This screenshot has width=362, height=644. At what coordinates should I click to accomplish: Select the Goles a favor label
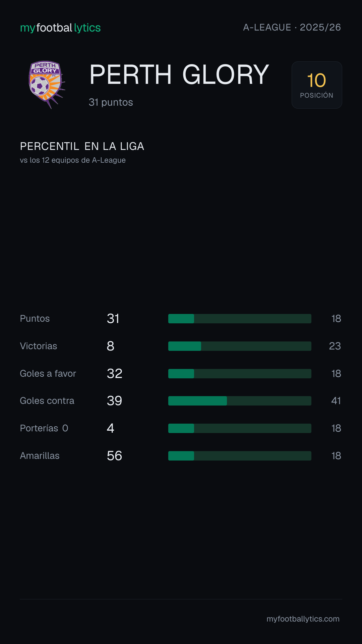[x=48, y=374]
